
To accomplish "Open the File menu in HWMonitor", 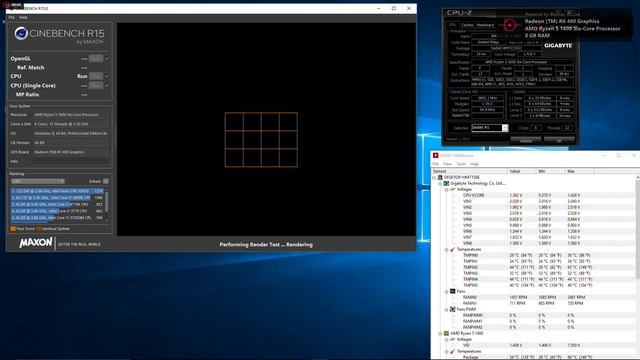I will [x=436, y=164].
